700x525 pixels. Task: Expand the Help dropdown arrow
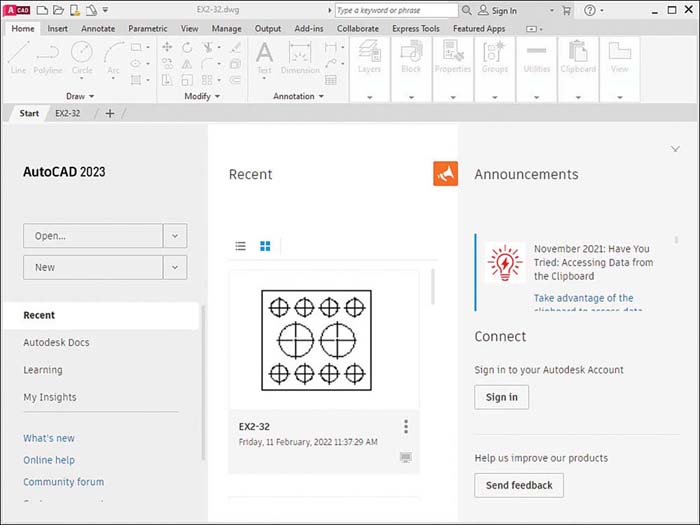[602, 10]
